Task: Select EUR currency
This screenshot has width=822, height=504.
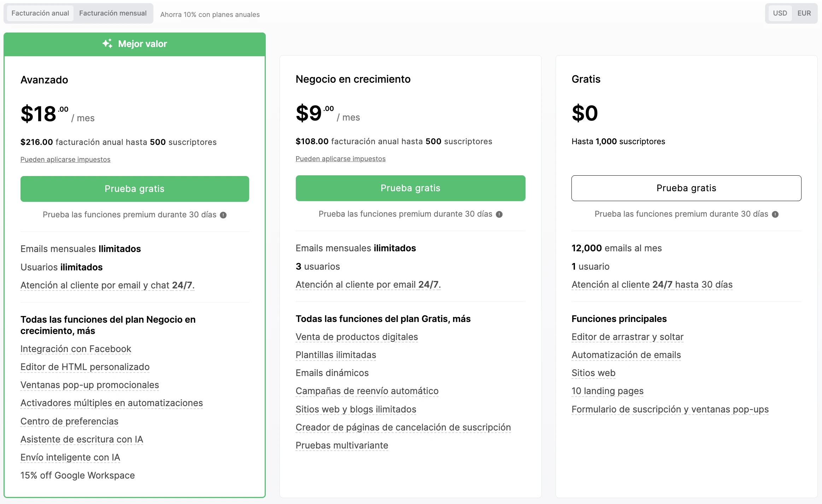Action: click(804, 13)
